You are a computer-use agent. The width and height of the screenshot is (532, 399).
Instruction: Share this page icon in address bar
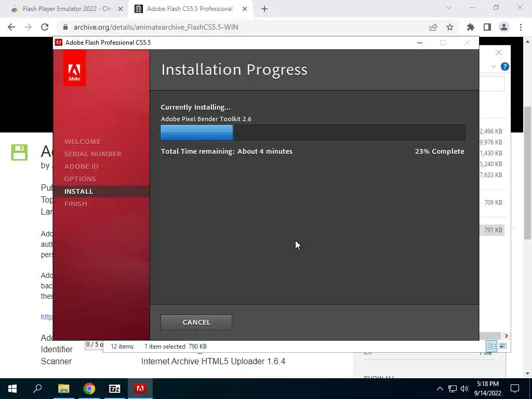click(433, 27)
